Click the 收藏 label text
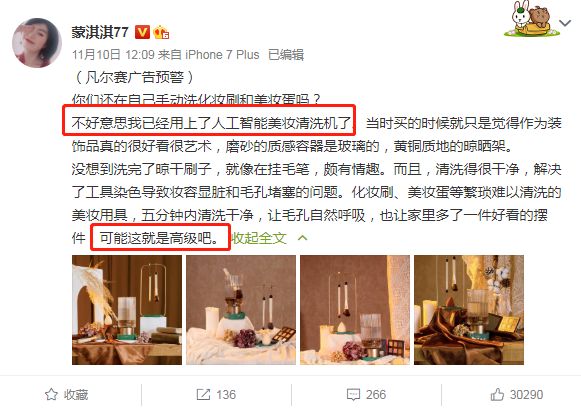The image size is (581, 408). pyautogui.click(x=76, y=395)
